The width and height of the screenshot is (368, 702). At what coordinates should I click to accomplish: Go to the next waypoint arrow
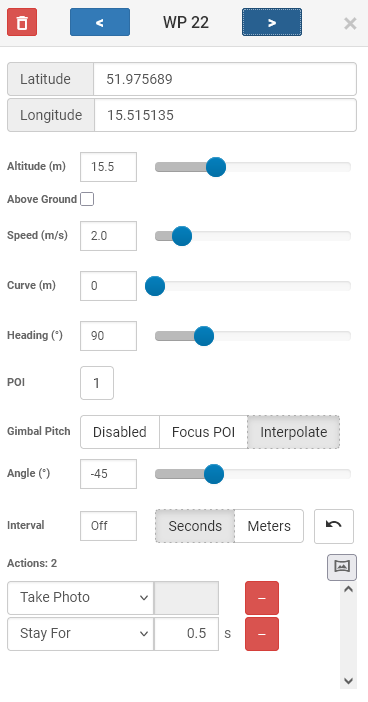pyautogui.click(x=272, y=22)
